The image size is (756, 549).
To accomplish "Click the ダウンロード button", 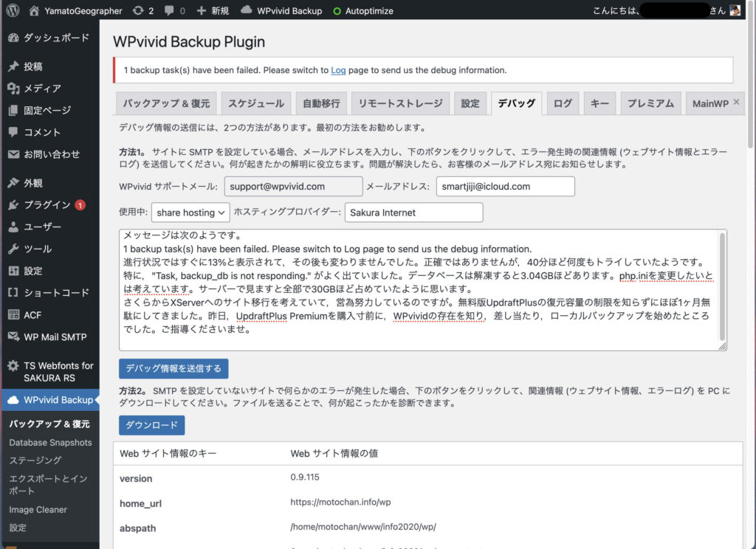I will (x=152, y=425).
